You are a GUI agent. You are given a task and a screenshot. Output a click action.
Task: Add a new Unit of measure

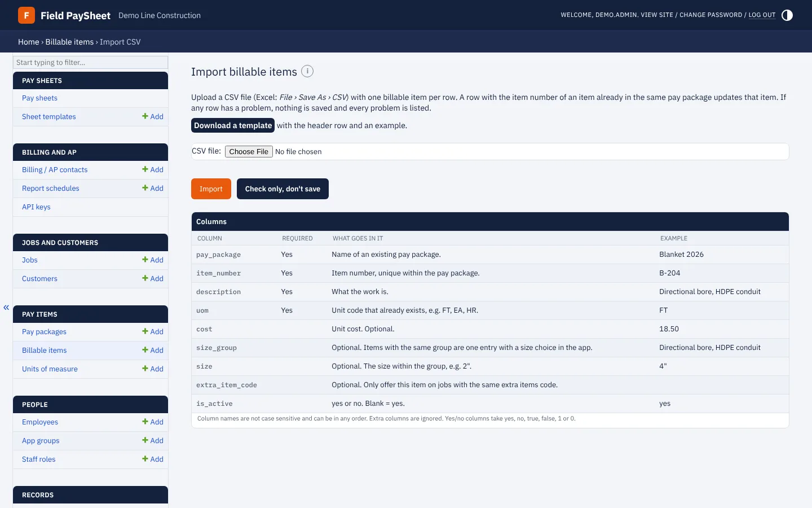click(x=153, y=369)
